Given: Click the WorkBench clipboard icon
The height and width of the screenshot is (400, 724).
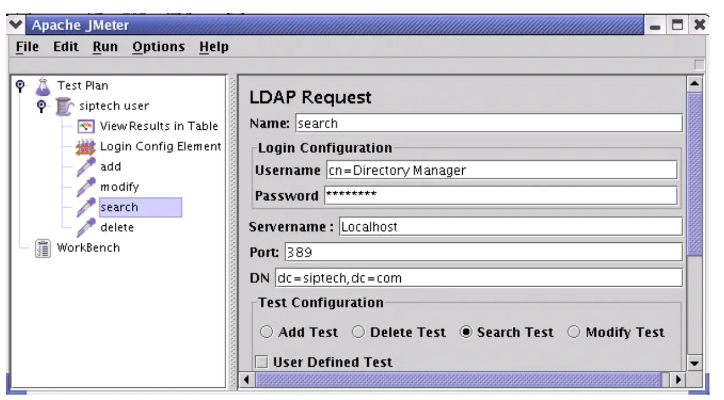Looking at the screenshot, I should point(43,248).
